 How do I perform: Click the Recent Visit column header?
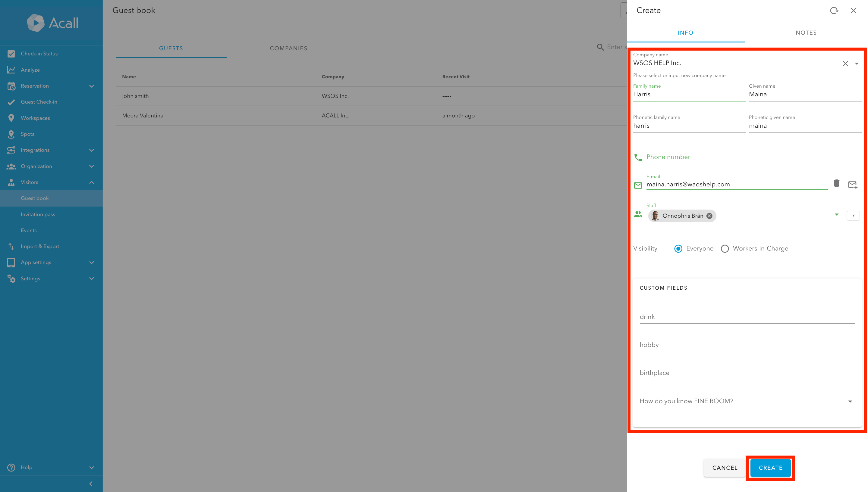[x=456, y=77]
